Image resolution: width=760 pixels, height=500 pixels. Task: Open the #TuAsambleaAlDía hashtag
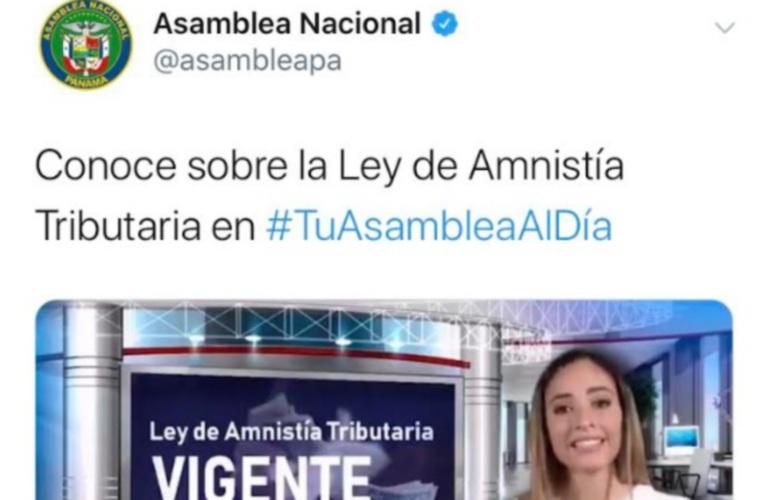pyautogui.click(x=439, y=226)
